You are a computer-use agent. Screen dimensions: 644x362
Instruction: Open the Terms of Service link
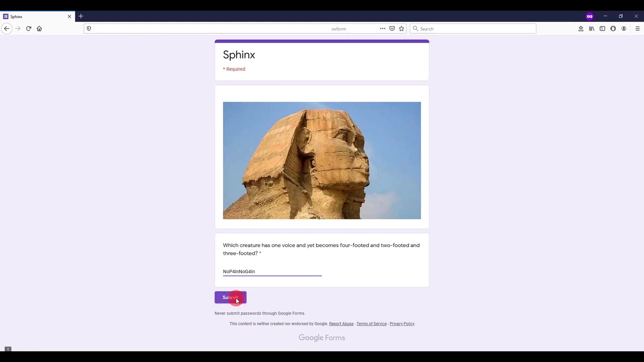point(371,324)
